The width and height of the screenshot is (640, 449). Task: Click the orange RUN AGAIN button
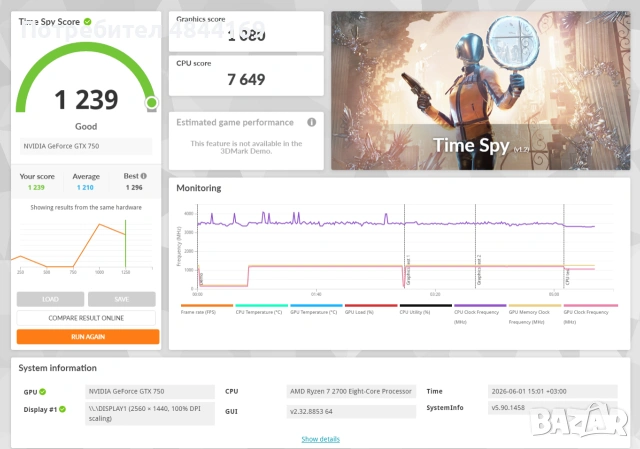88,337
